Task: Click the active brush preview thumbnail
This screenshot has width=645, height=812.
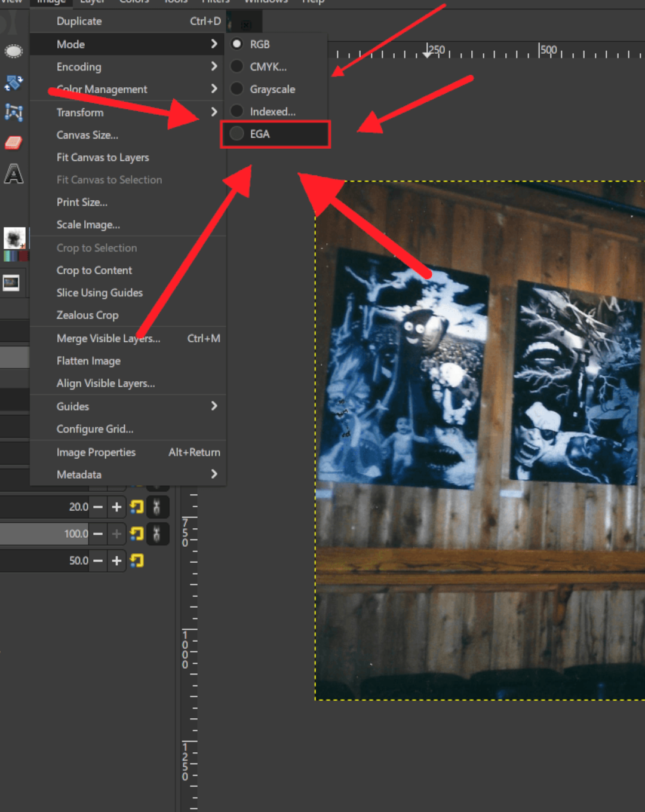Action: pos(14,238)
